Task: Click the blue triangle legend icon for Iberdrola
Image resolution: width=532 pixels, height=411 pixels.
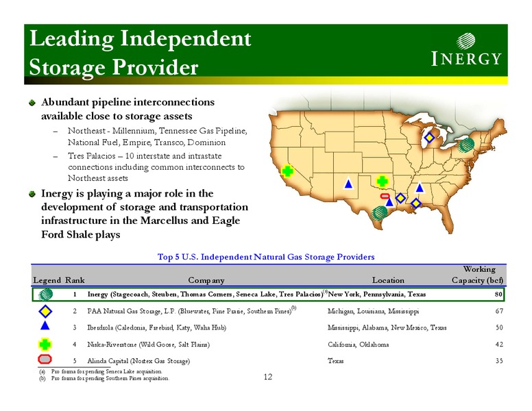Action: coord(45,325)
